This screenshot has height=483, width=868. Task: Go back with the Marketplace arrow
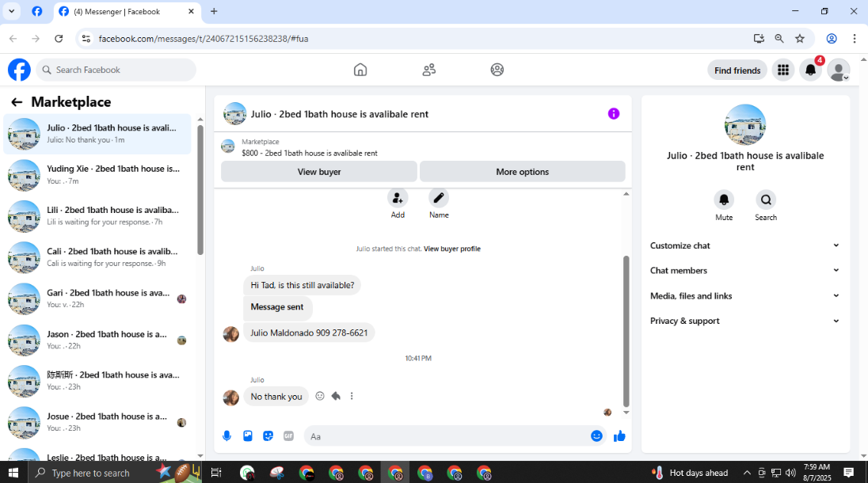tap(17, 102)
